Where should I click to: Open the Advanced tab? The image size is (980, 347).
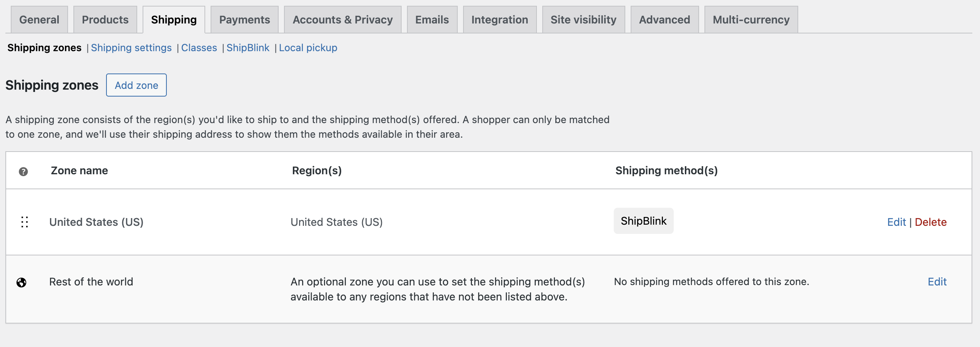(x=664, y=20)
